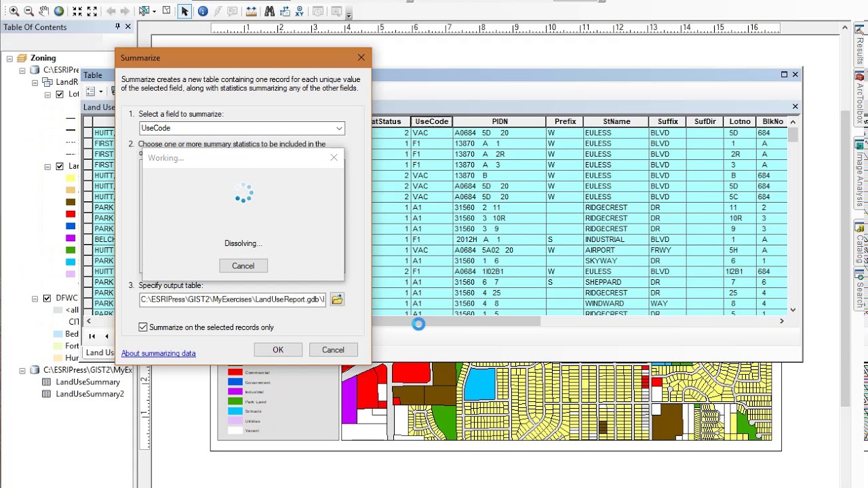Open the Results side tab
This screenshot has height=488, width=868.
(x=860, y=47)
